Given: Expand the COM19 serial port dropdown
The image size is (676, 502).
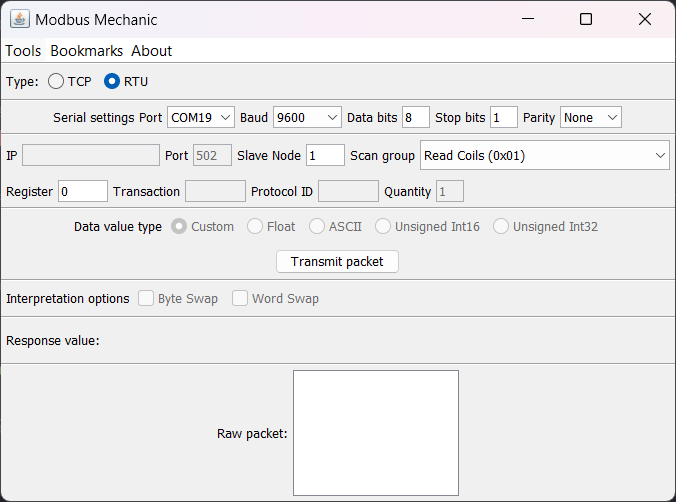Looking at the screenshot, I should click(201, 117).
